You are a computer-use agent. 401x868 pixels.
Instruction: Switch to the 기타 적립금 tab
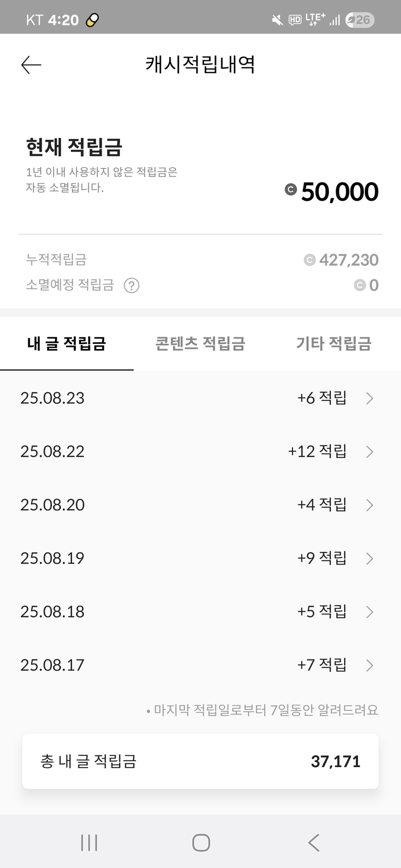[334, 344]
